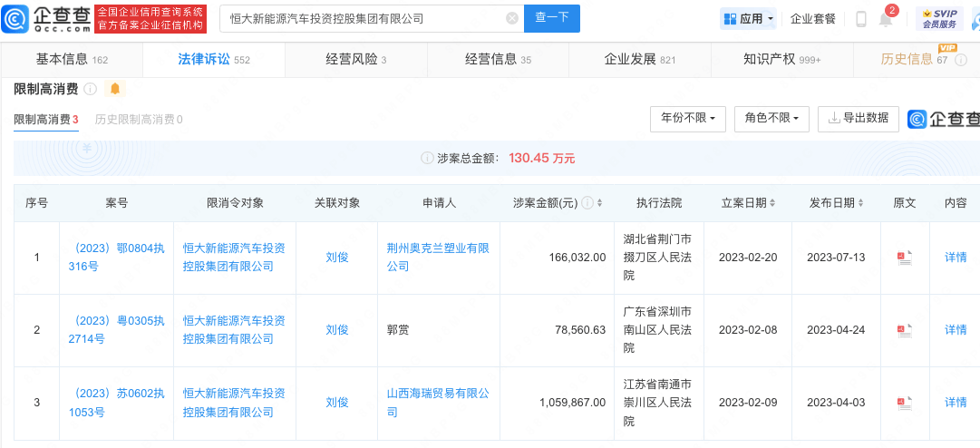Open the notification bell with badge

886,19
